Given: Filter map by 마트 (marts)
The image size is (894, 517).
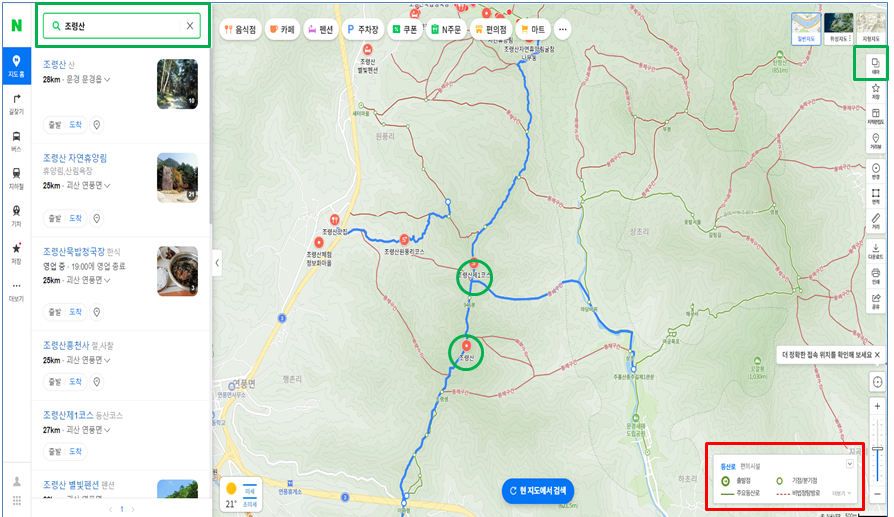Looking at the screenshot, I should tap(533, 29).
